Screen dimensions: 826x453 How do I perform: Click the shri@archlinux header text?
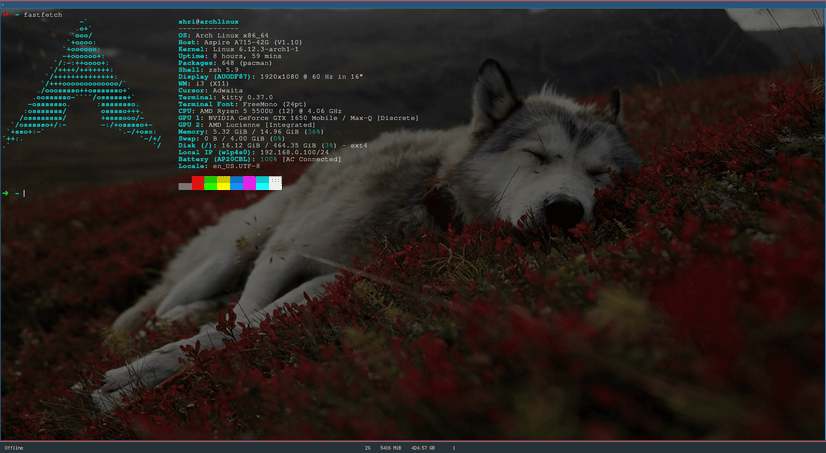click(208, 21)
